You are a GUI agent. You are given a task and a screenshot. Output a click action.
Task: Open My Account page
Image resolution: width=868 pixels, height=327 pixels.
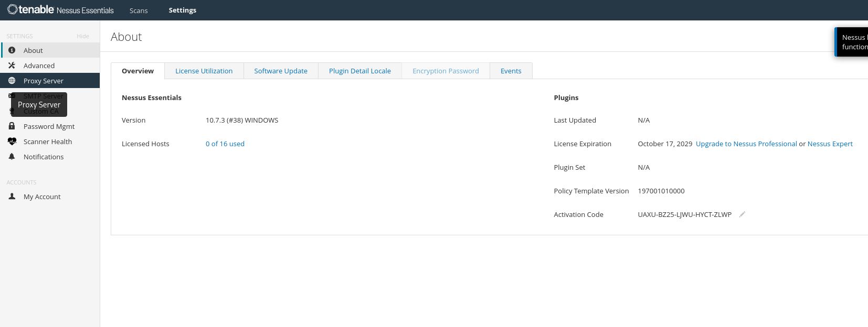(50, 197)
